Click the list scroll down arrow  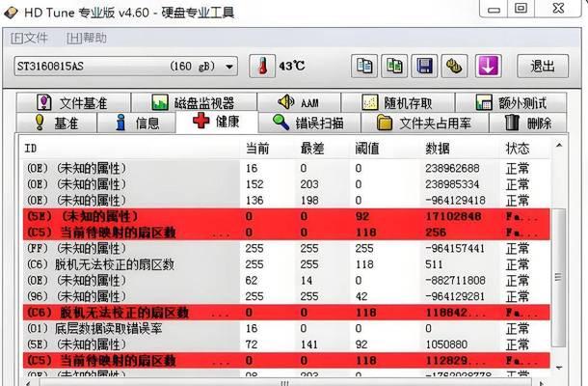[559, 368]
